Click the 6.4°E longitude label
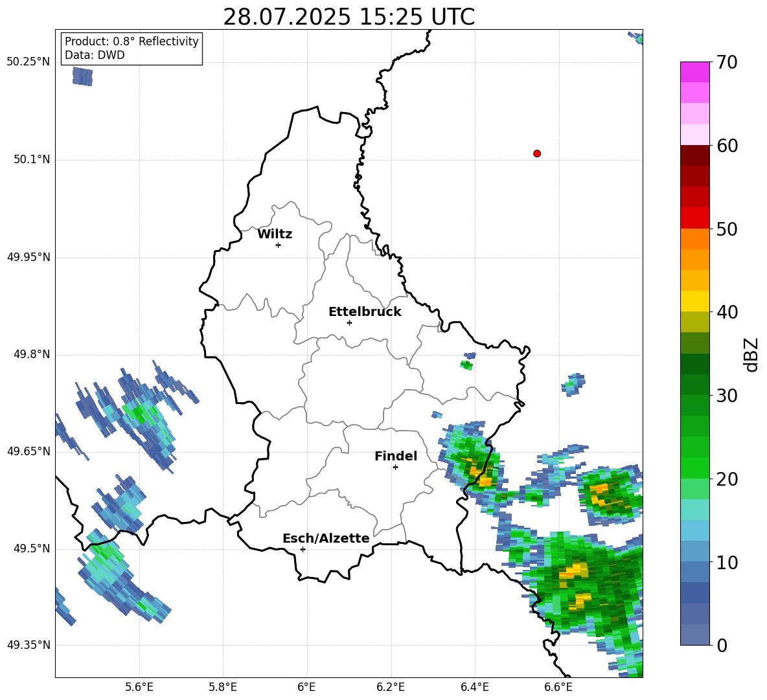 pyautogui.click(x=474, y=687)
